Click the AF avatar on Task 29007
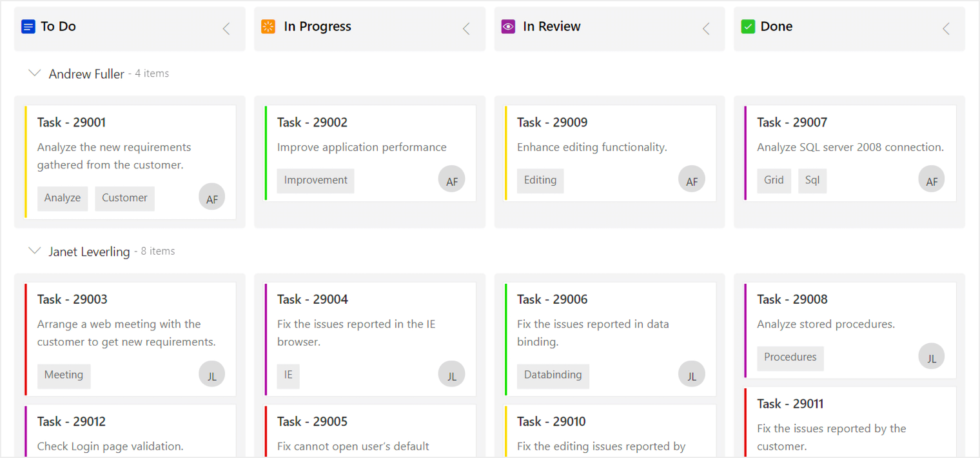 tap(932, 180)
